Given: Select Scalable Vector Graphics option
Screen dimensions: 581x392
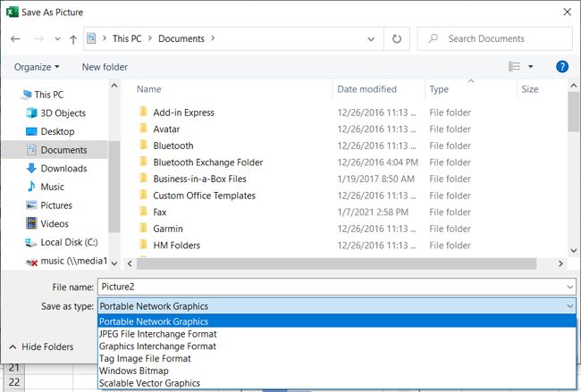Looking at the screenshot, I should (149, 383).
